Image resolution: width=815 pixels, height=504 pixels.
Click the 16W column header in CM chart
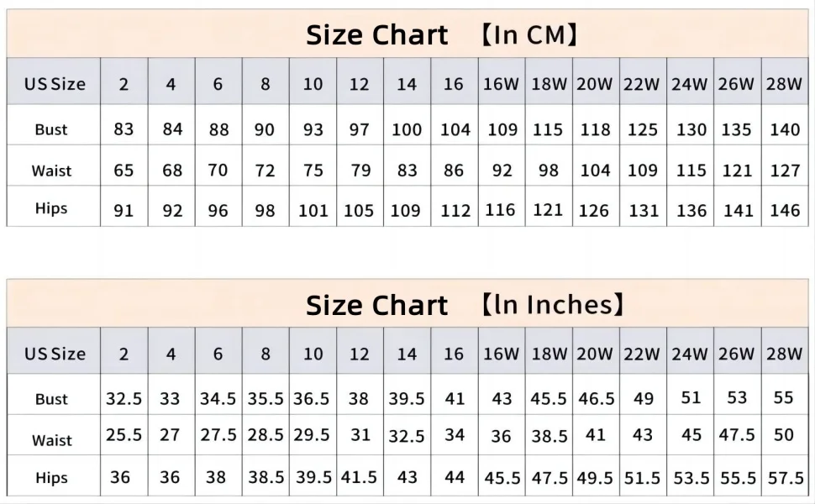[501, 84]
